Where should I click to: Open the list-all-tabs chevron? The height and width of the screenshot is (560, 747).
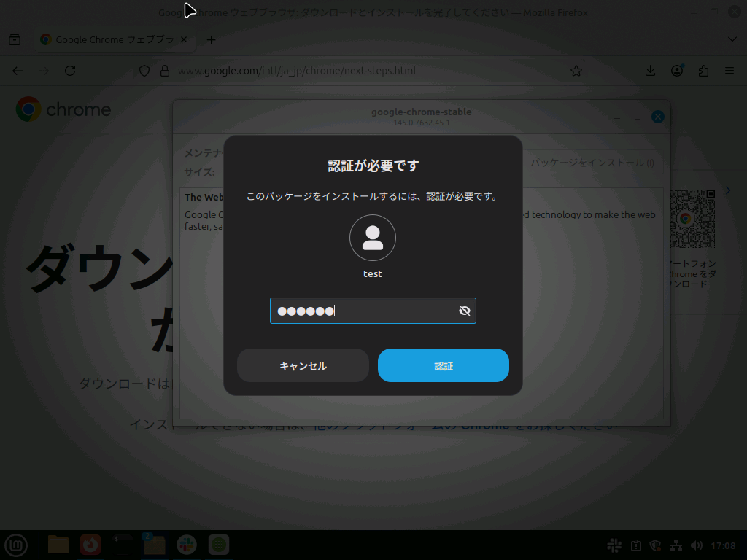[732, 39]
